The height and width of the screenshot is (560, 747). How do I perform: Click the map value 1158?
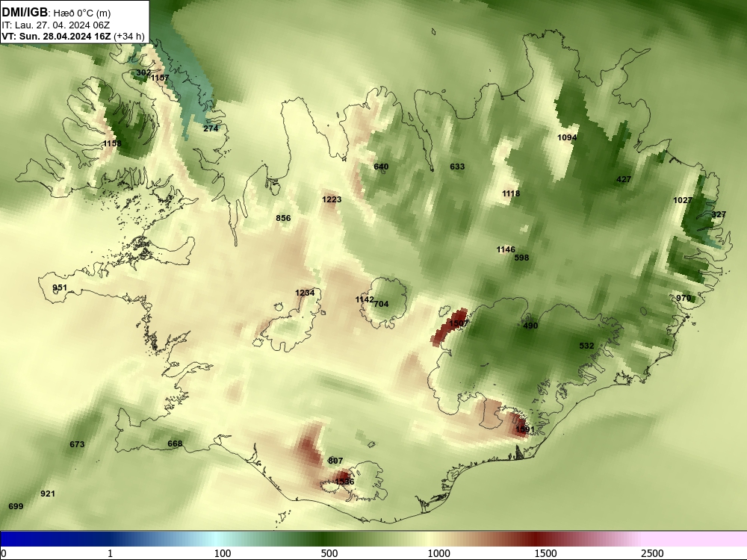click(x=113, y=143)
